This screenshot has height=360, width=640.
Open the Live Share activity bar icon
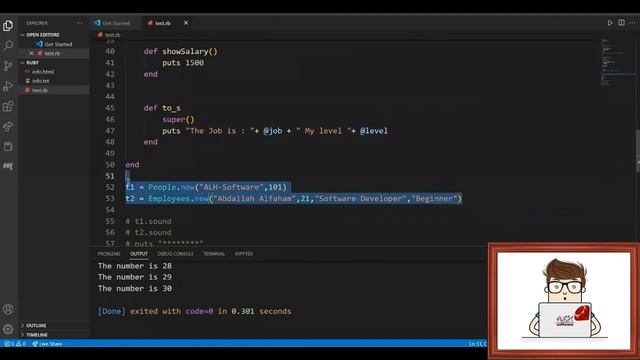(8, 127)
